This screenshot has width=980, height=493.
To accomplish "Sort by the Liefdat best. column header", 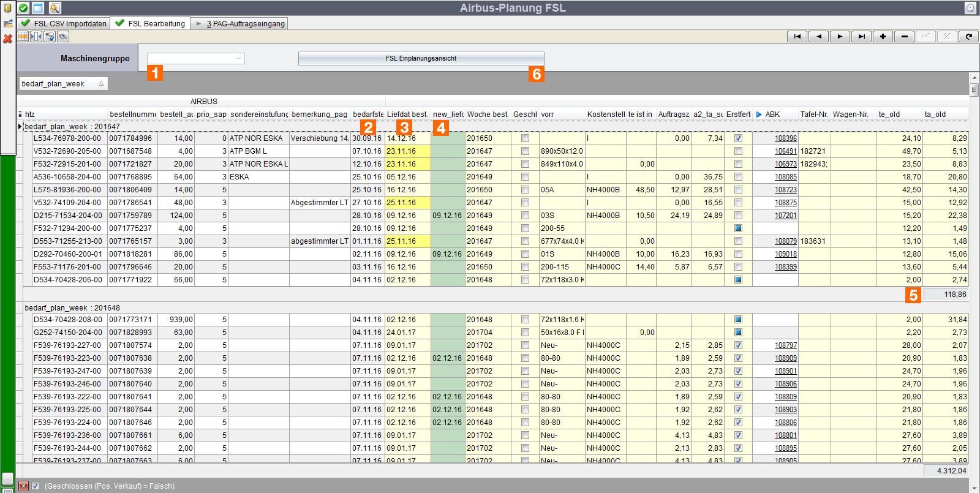I will [407, 114].
